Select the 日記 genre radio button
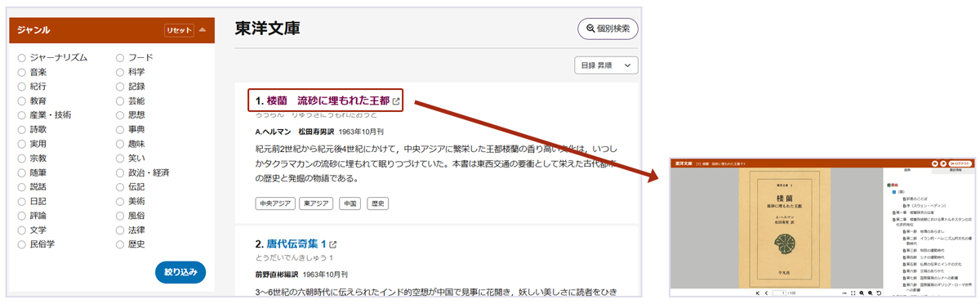 pyautogui.click(x=22, y=201)
